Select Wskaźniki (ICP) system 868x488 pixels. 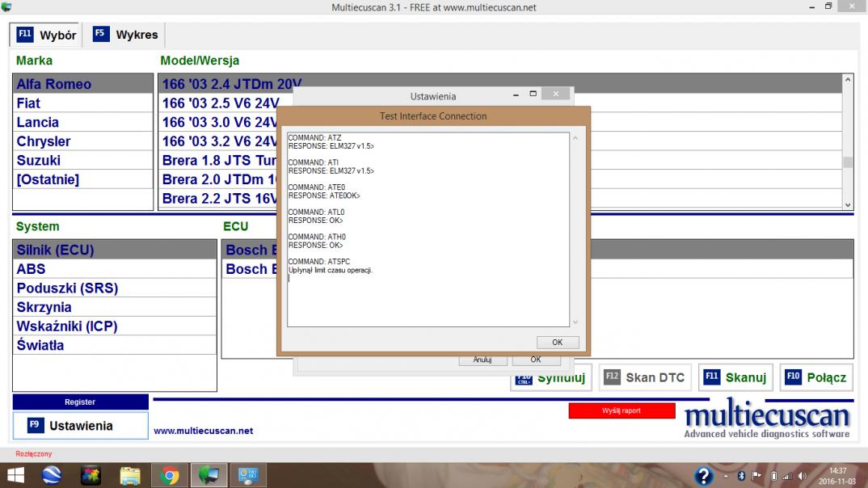[x=115, y=326]
